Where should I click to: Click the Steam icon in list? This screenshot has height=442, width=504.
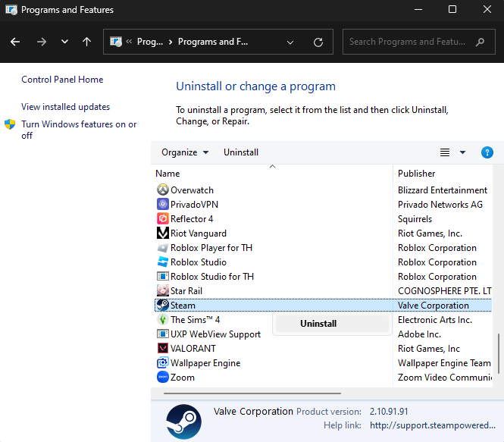pyautogui.click(x=162, y=306)
